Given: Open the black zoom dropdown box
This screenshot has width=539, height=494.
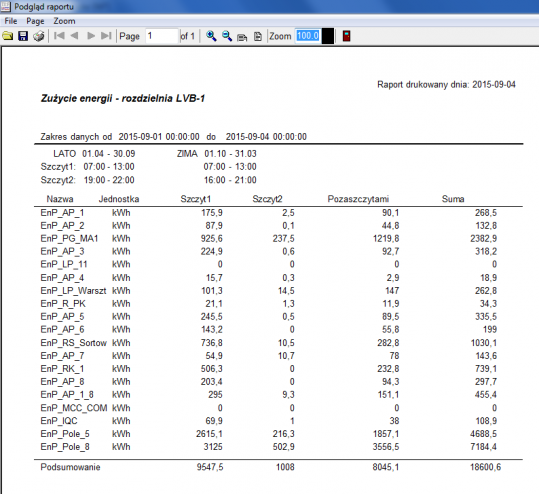Looking at the screenshot, I should click(x=328, y=36).
